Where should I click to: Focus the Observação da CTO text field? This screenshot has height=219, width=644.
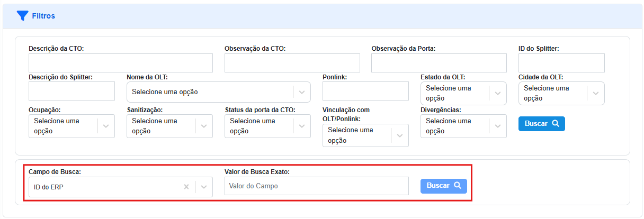(x=292, y=63)
